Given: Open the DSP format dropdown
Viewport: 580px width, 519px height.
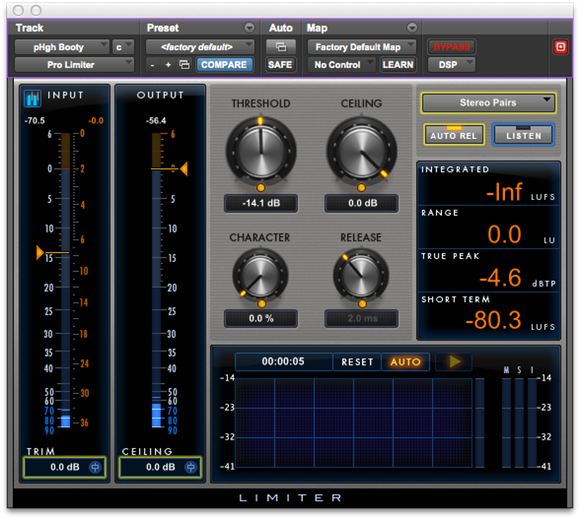Looking at the screenshot, I should [x=451, y=65].
